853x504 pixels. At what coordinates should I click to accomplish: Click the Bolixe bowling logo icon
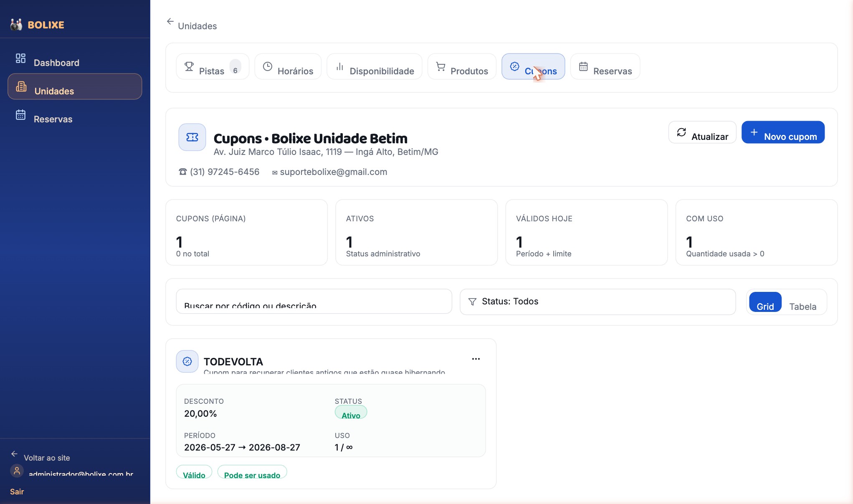point(16,25)
